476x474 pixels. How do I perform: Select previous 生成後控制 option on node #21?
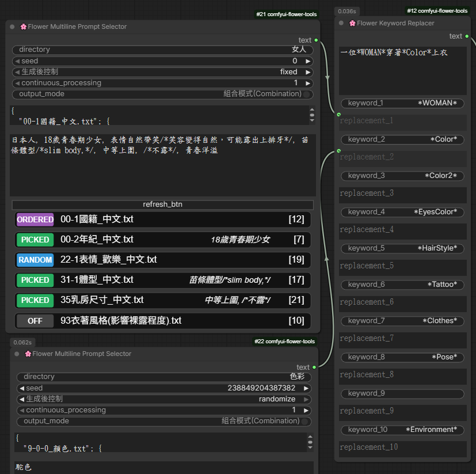17,72
